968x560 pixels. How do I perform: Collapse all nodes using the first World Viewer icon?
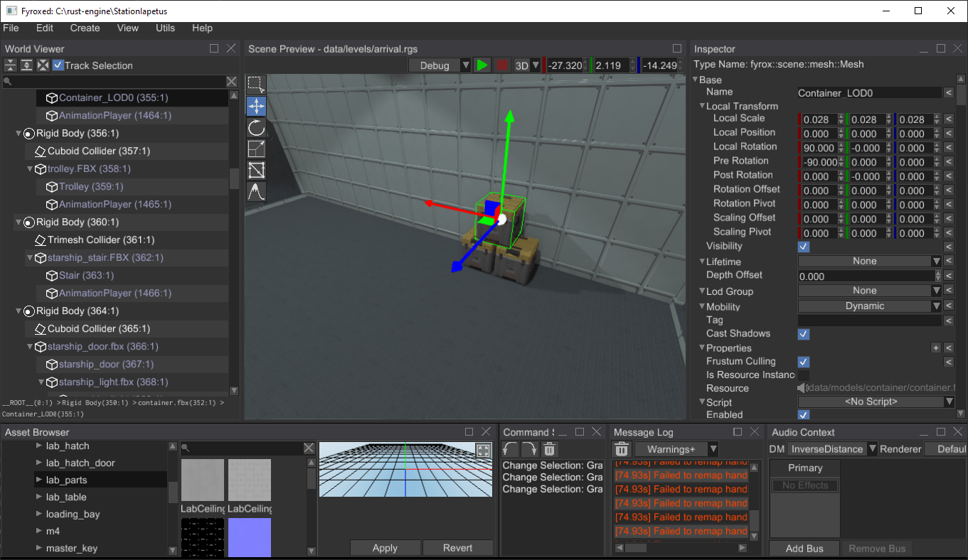click(x=11, y=65)
